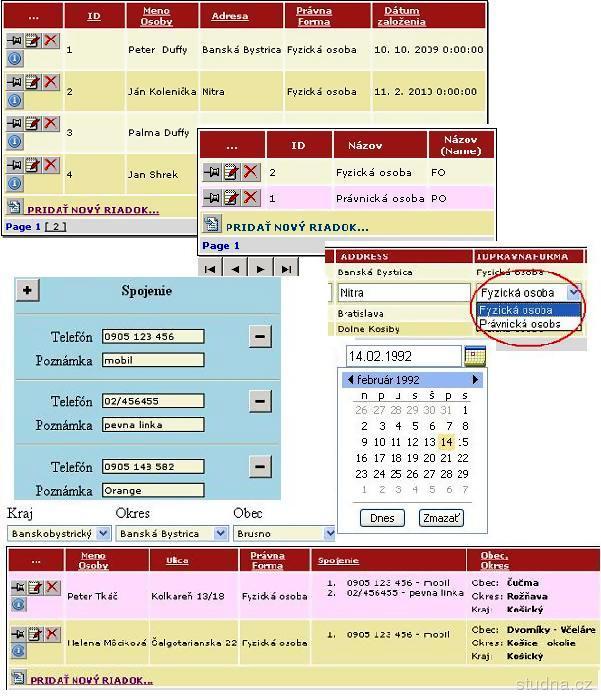Click Poznámka field containing pevna linka

tap(153, 425)
